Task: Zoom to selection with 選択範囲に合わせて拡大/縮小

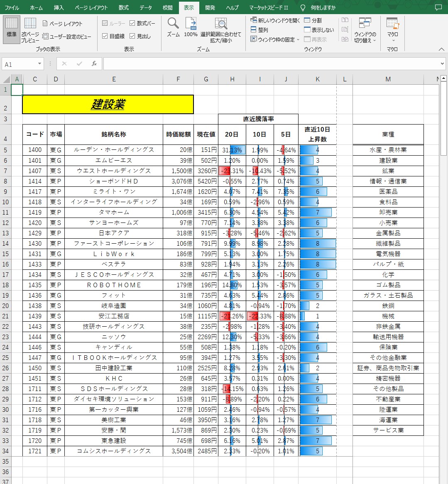Action: [221, 30]
